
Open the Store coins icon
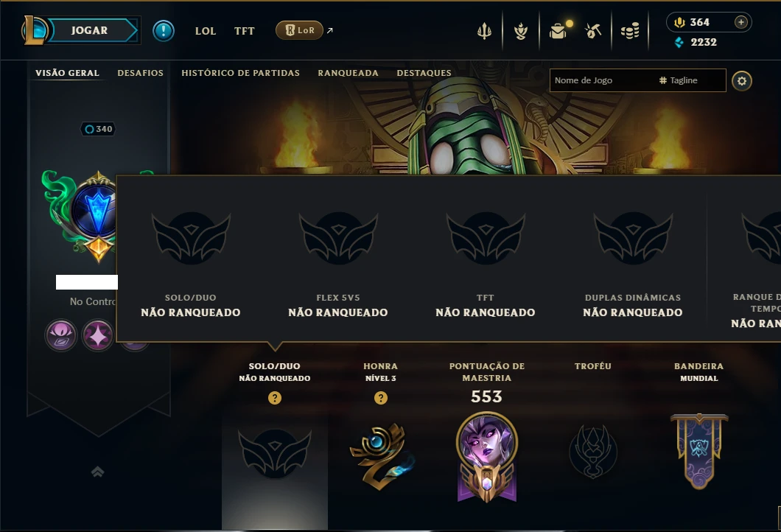click(630, 31)
